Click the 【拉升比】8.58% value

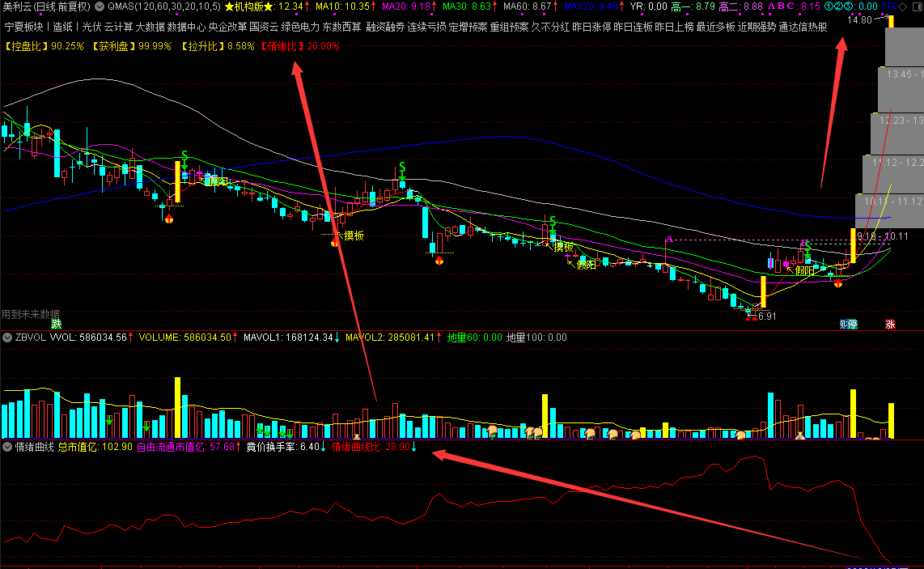216,46
